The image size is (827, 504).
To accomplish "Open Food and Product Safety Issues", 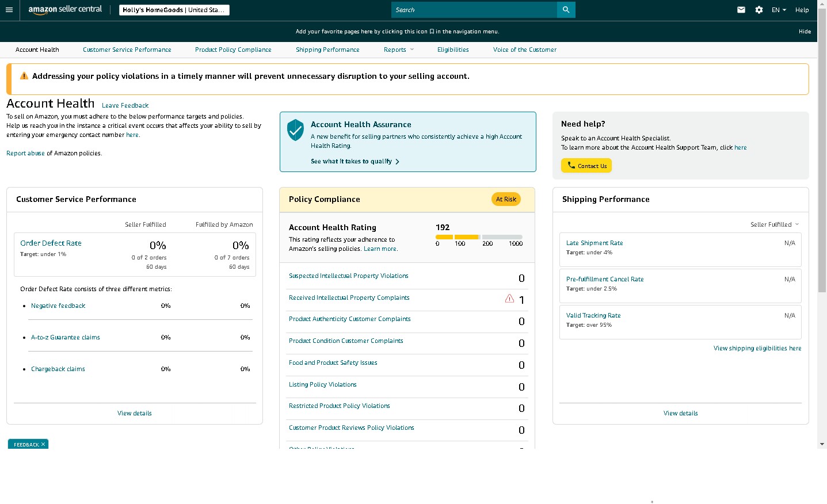I will (333, 363).
